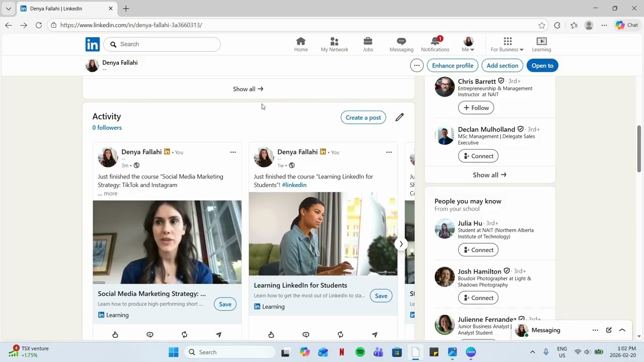Open the profile more options ellipsis button
Viewport: 644px width, 362px height.
click(417, 65)
